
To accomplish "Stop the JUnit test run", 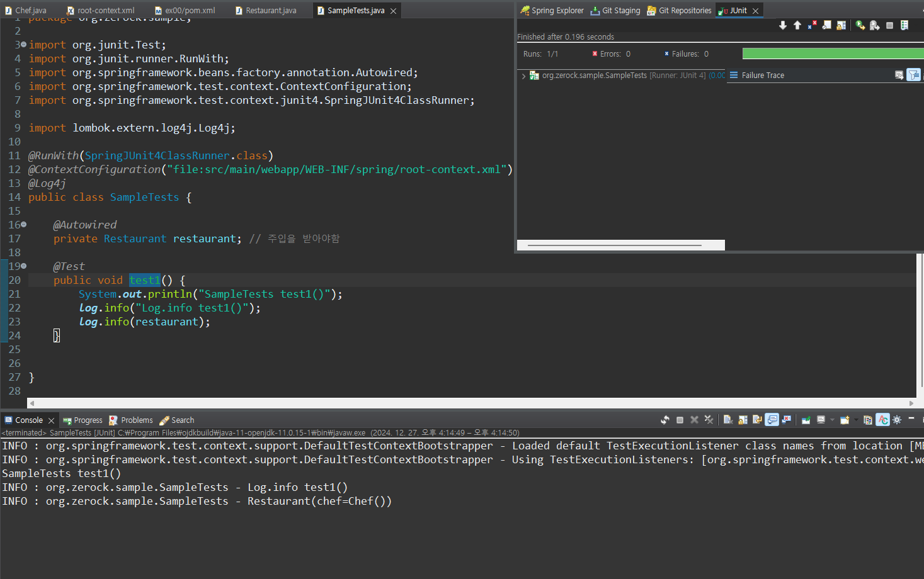I will point(889,25).
